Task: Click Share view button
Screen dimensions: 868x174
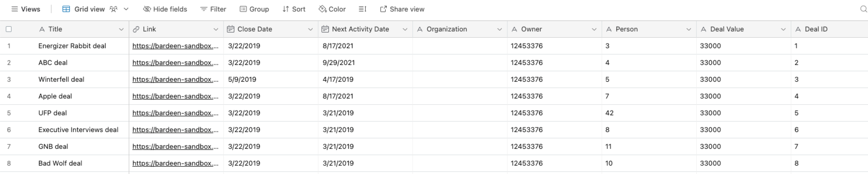Action: click(x=402, y=9)
